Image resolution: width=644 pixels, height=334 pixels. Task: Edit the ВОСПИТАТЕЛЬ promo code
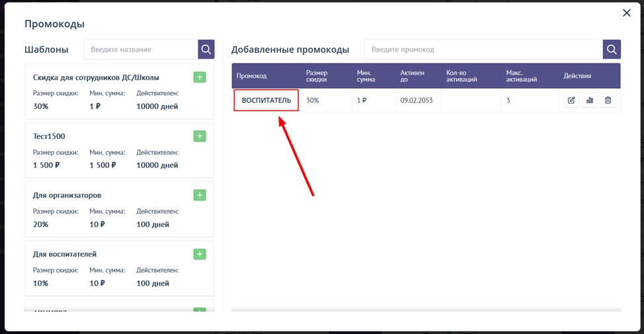pyautogui.click(x=571, y=101)
